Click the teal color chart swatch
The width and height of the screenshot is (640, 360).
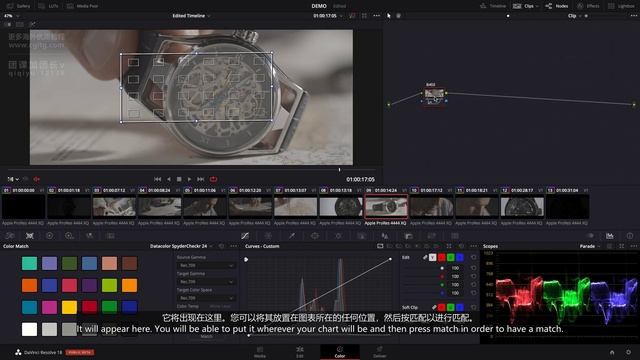point(29,263)
